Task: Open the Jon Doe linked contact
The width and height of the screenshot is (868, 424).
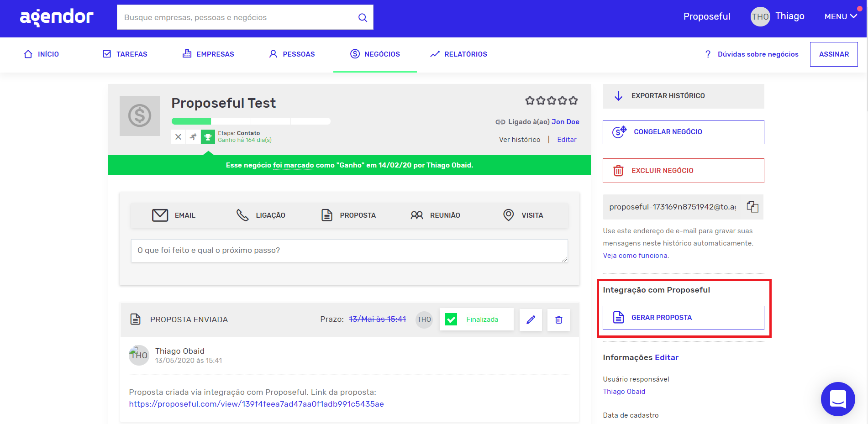Action: tap(565, 122)
